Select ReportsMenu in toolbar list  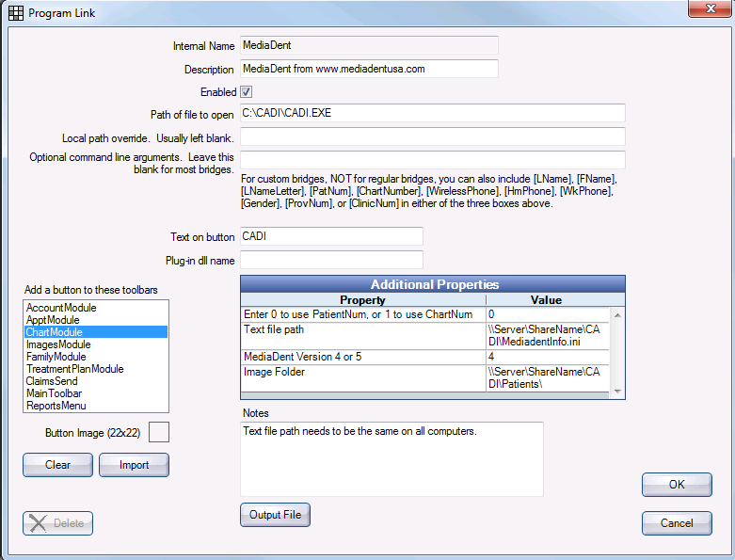pos(96,406)
